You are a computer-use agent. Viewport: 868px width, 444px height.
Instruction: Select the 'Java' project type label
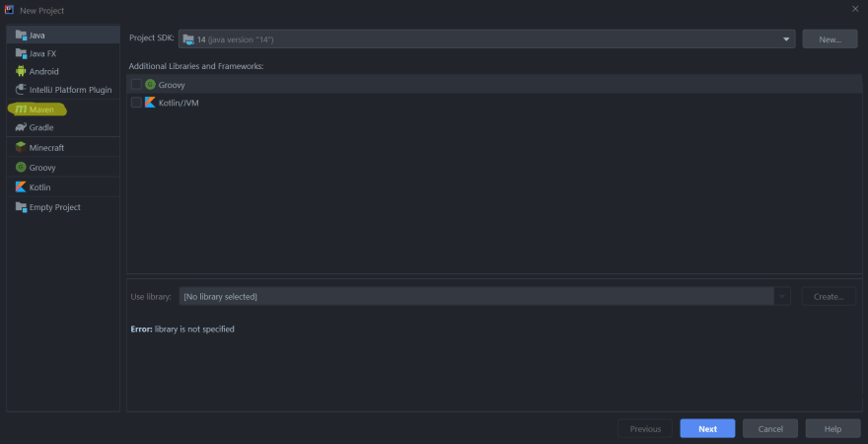click(x=37, y=36)
